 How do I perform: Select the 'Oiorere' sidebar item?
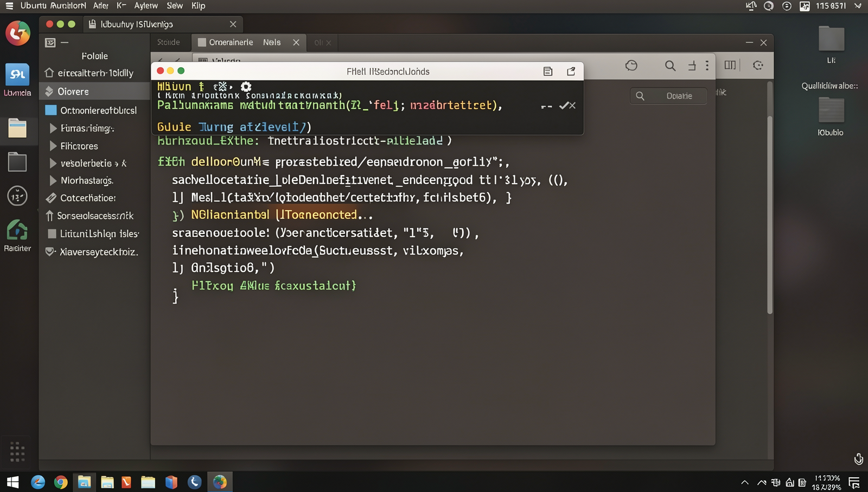click(x=95, y=91)
